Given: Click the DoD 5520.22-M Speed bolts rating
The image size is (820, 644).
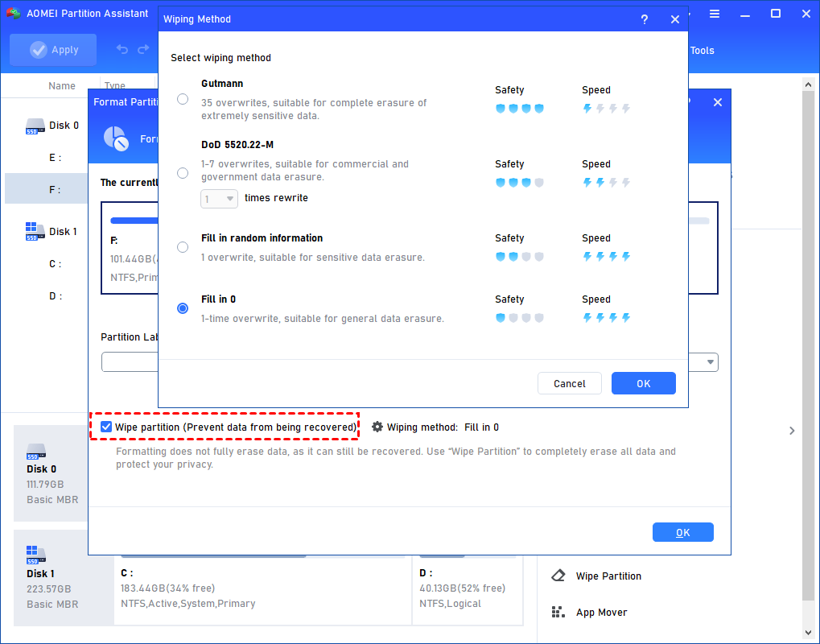Looking at the screenshot, I should [606, 182].
